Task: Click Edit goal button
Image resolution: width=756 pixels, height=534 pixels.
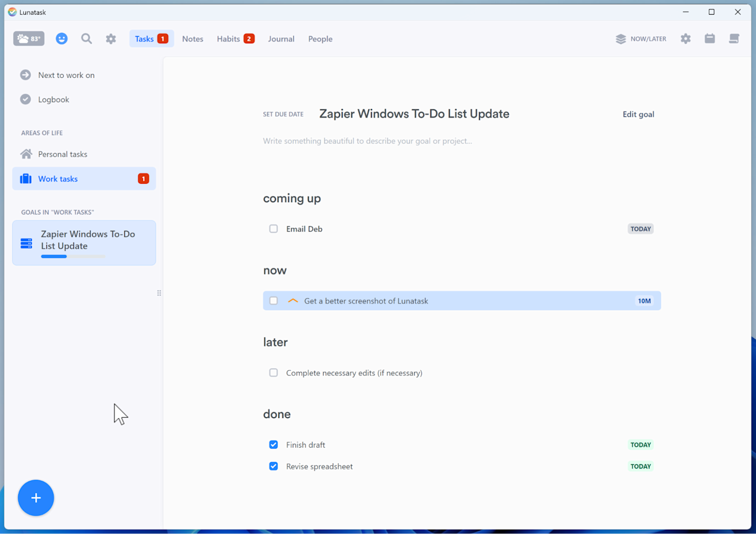Action: (638, 115)
